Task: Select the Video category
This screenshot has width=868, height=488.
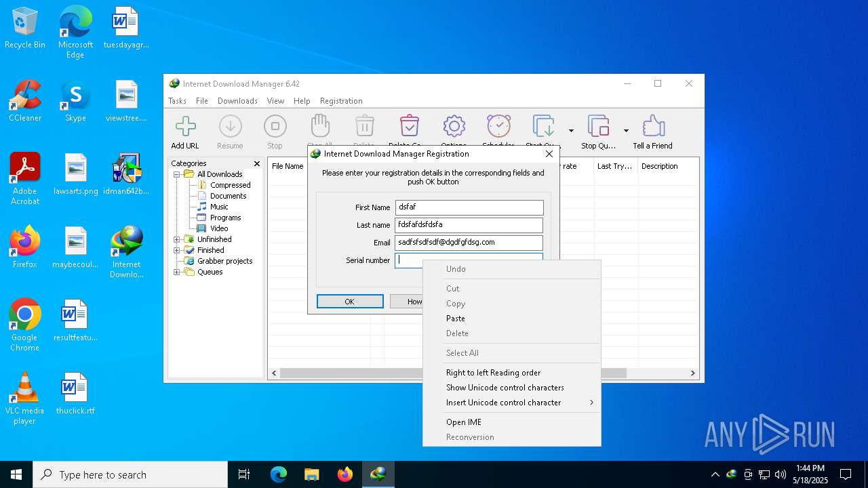Action: pyautogui.click(x=219, y=228)
